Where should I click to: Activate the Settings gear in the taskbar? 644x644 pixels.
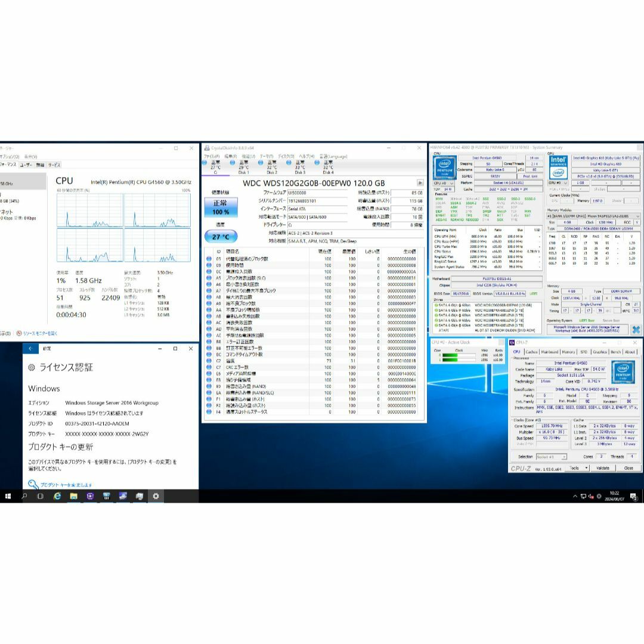[156, 496]
